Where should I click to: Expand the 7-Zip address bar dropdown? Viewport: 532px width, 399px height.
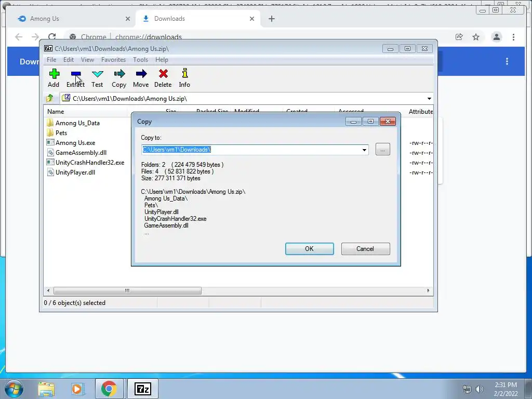pyautogui.click(x=429, y=99)
